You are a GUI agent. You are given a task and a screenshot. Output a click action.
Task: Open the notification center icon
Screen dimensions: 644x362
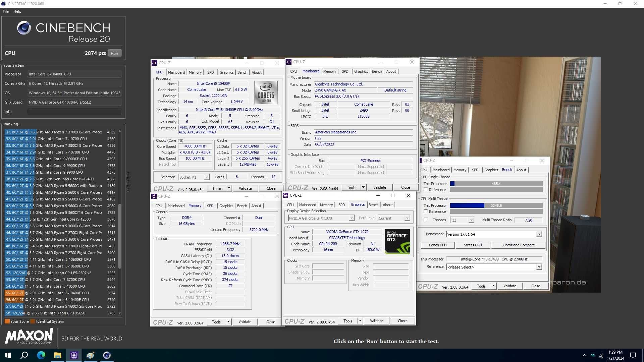(633, 355)
